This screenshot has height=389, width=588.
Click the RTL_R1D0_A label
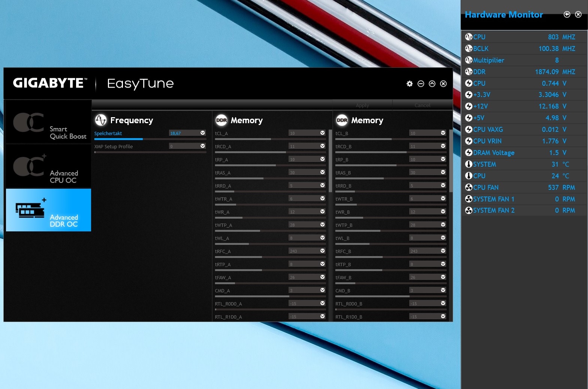[x=228, y=317]
